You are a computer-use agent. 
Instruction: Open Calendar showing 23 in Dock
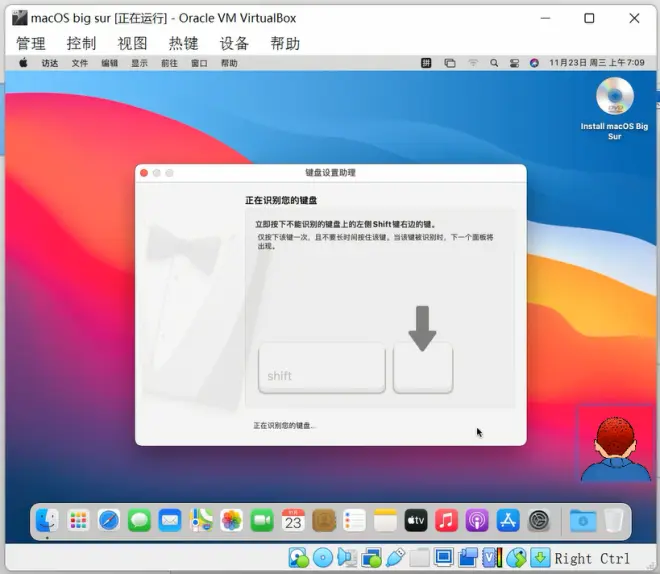[293, 521]
